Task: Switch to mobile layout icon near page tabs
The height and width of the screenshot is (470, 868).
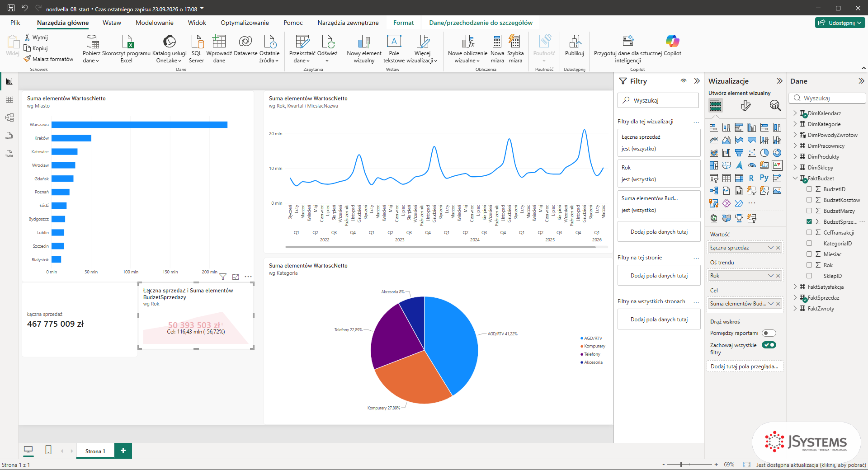Action: (48, 450)
